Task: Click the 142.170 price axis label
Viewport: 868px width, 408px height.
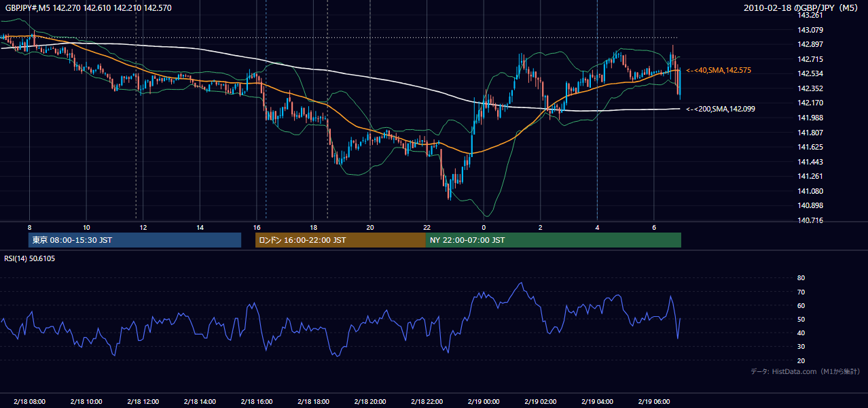Action: point(810,103)
